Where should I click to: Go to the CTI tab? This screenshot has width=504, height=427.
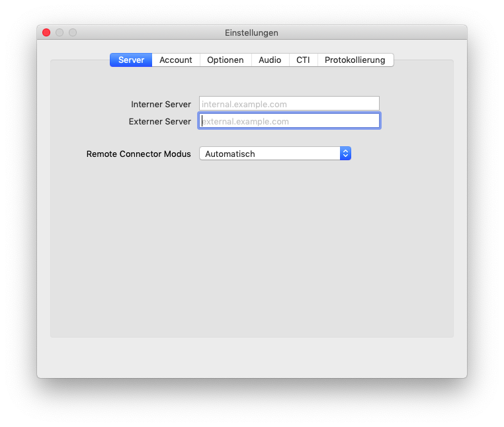[303, 60]
